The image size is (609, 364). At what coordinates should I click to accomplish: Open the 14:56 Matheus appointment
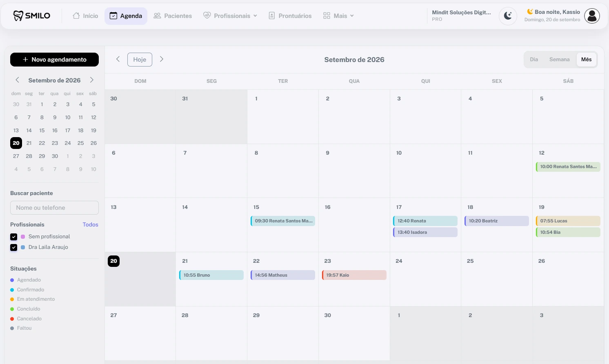coord(283,275)
